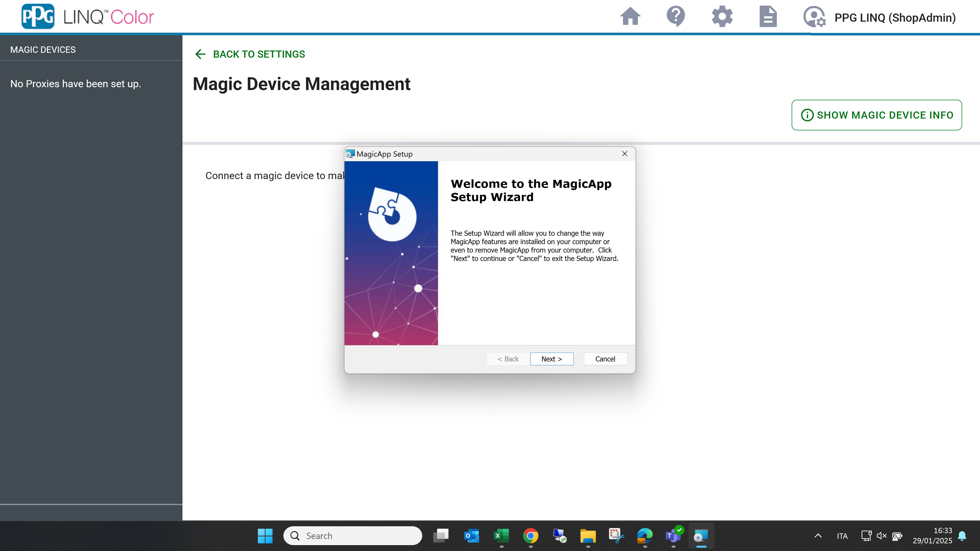Open Google Chrome from the taskbar
The width and height of the screenshot is (980, 551).
point(530,535)
